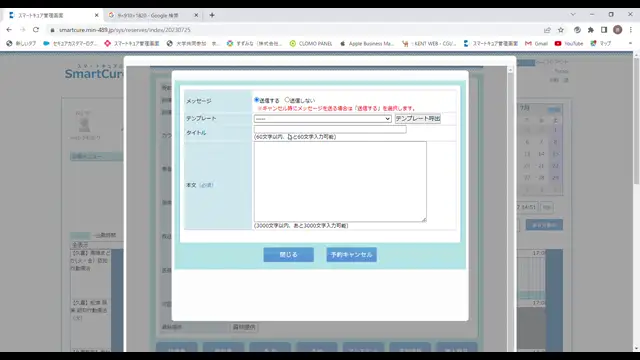Viewport: 640px width, 360px height.
Task: Open the YouTube bookmark
Action: click(569, 43)
